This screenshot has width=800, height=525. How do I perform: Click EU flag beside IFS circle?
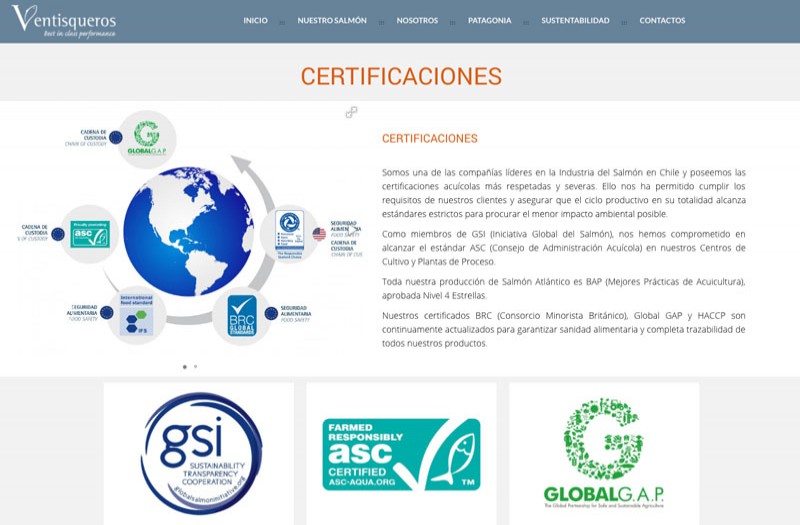(107, 312)
